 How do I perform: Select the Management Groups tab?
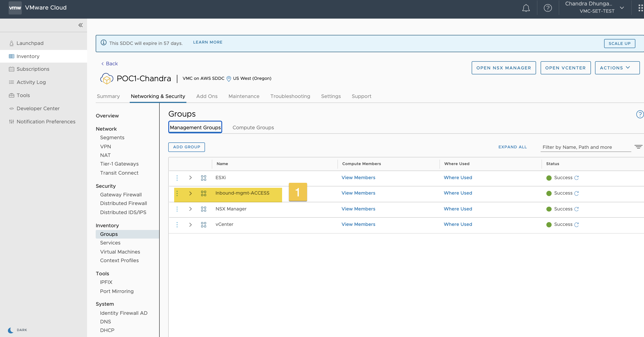[195, 127]
